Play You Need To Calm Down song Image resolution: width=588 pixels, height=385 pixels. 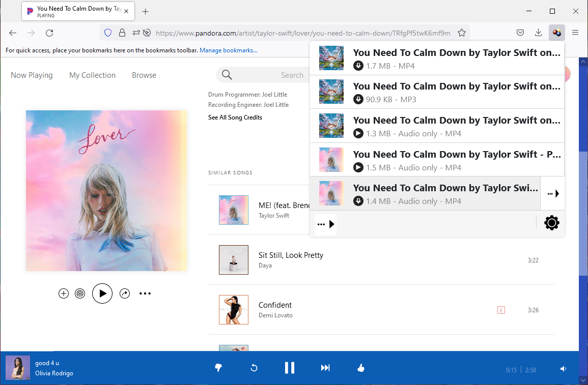[x=102, y=293]
